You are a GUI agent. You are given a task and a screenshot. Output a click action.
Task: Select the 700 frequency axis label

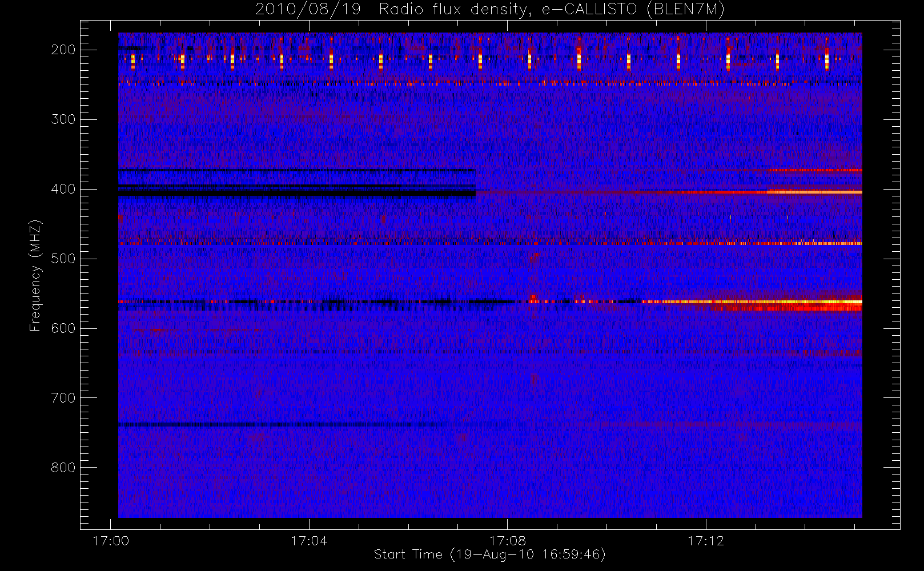pos(63,398)
